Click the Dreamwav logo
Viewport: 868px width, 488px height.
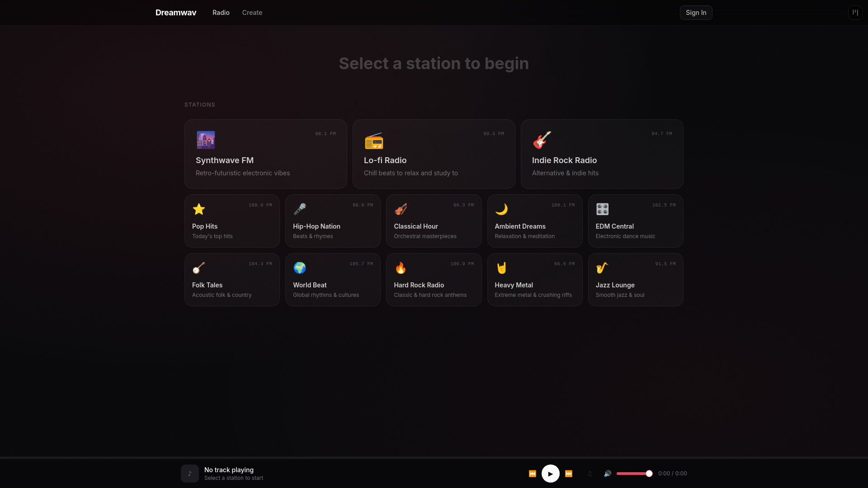[176, 13]
